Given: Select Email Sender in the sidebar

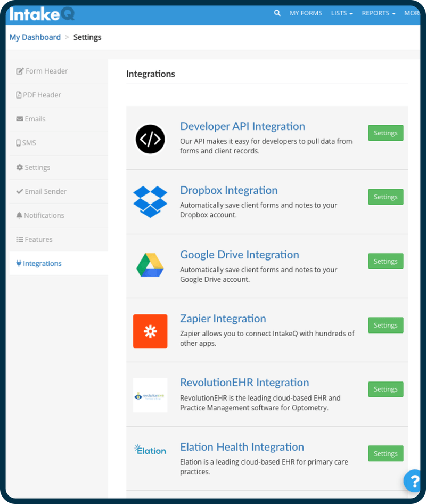Looking at the screenshot, I should point(42,191).
